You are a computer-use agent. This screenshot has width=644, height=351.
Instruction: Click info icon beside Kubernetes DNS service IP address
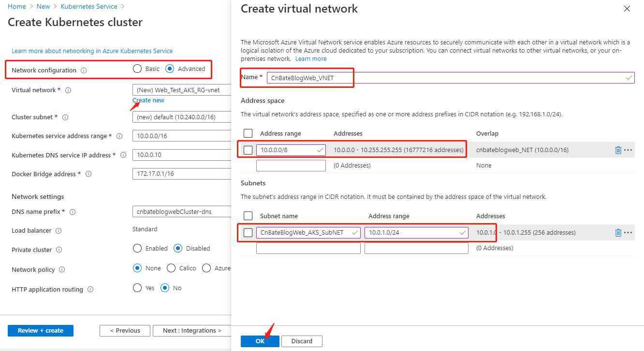(x=123, y=155)
